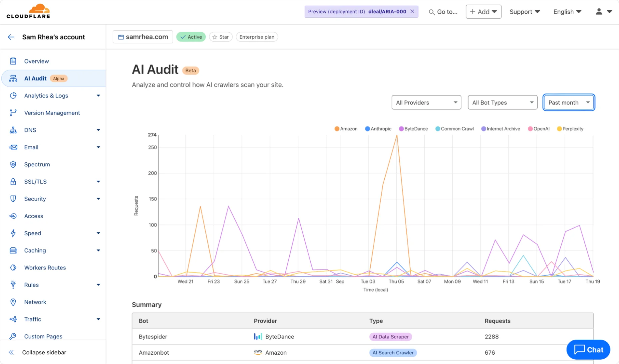619x364 pixels.
Task: Click Go to... search field
Action: click(x=443, y=12)
